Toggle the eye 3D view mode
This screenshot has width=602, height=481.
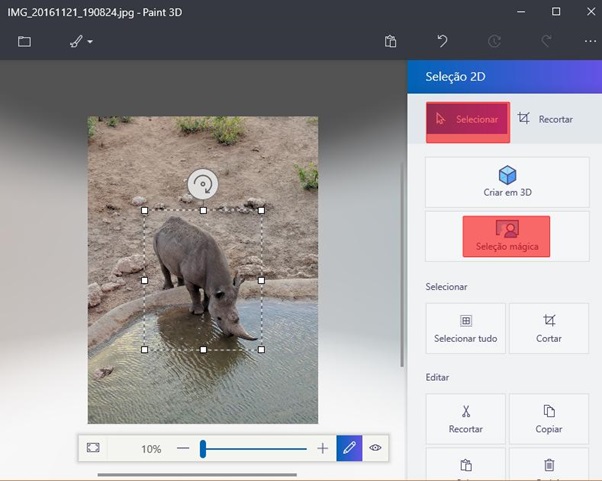tap(375, 448)
